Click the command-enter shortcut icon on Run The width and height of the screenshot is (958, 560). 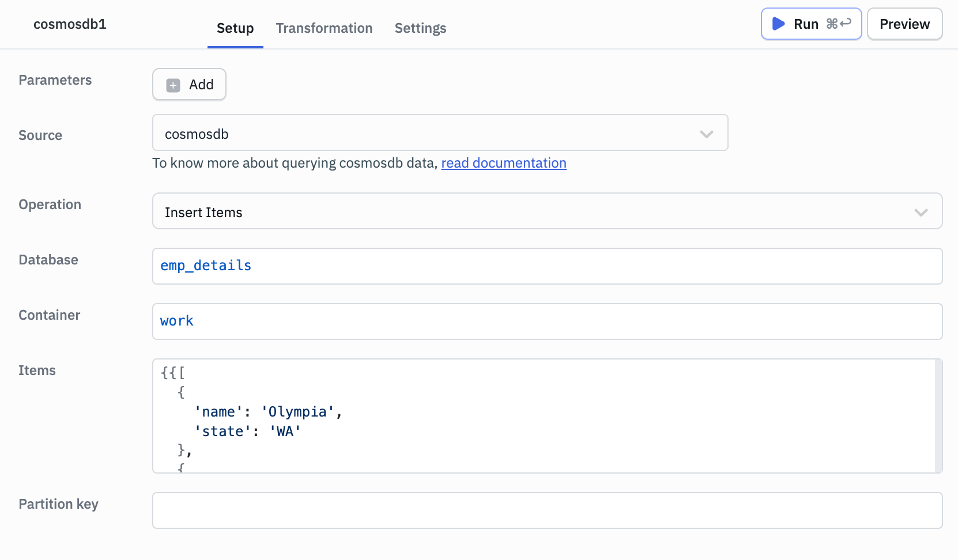coord(839,24)
